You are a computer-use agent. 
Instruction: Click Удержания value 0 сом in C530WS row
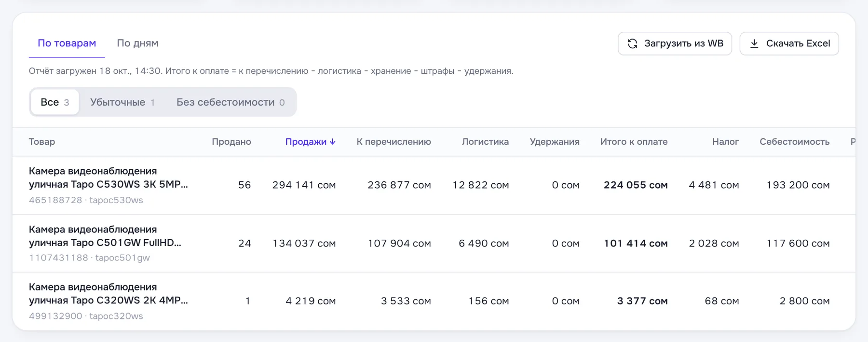pos(566,185)
